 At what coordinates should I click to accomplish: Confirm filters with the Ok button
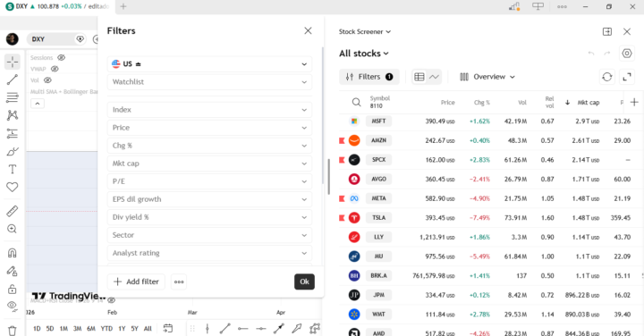[x=304, y=281]
